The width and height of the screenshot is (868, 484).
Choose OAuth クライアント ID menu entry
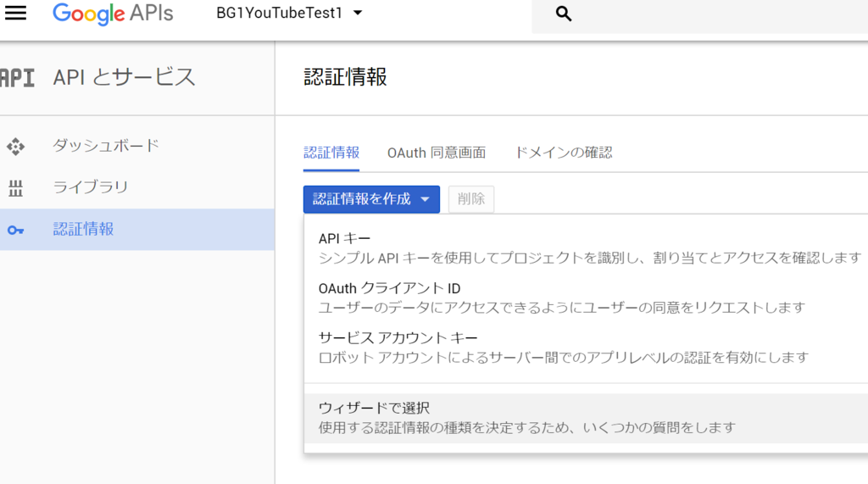click(586, 298)
